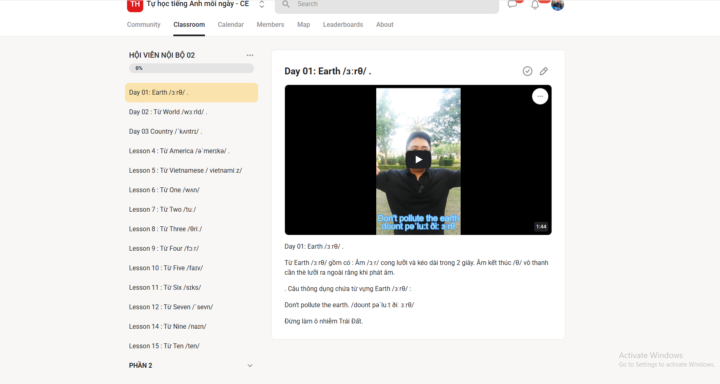Select the Classroom tab

189,25
